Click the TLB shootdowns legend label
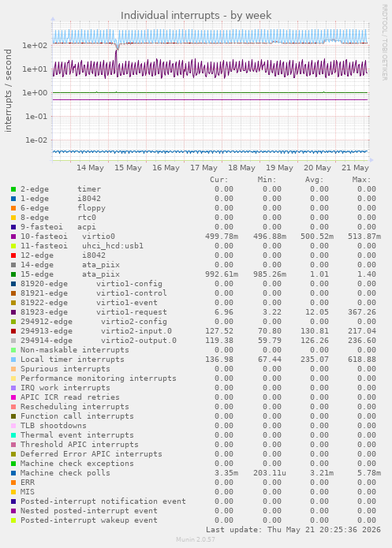Screen dimensions: 392x548 tap(54, 426)
